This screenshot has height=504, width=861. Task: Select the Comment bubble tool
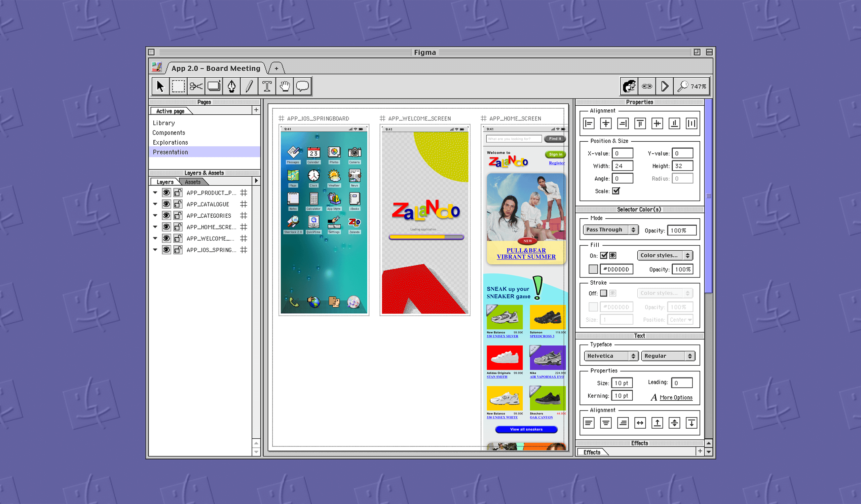pos(302,86)
